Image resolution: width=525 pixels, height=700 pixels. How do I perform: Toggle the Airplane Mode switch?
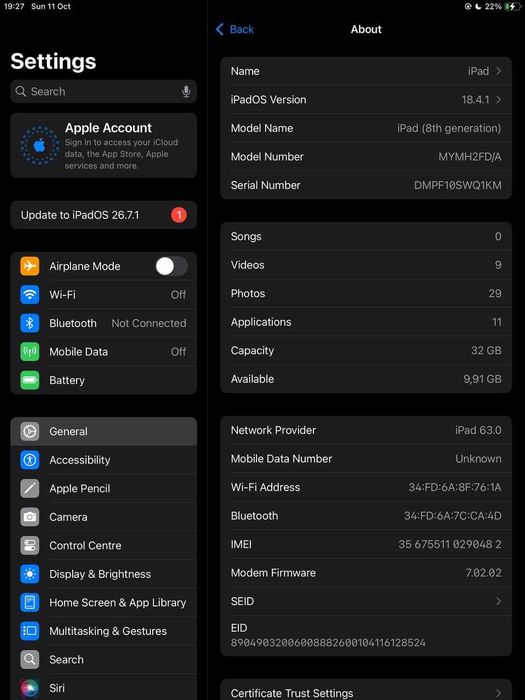point(171,267)
